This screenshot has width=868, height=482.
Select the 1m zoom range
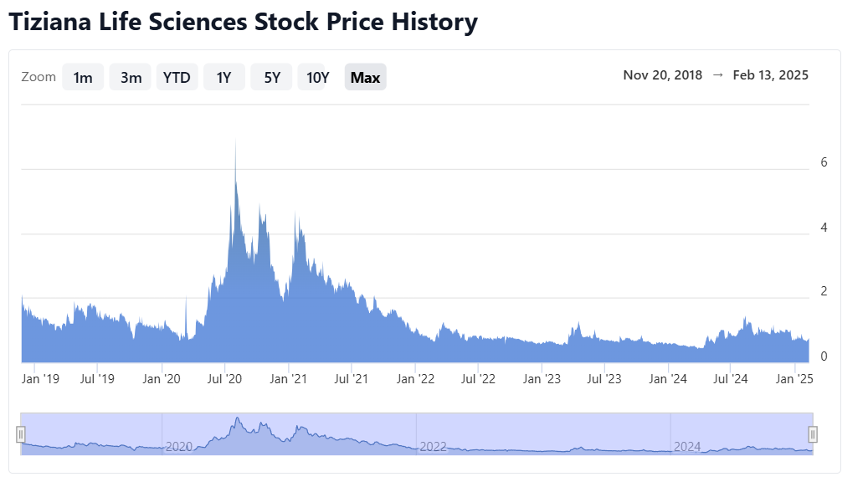point(83,78)
